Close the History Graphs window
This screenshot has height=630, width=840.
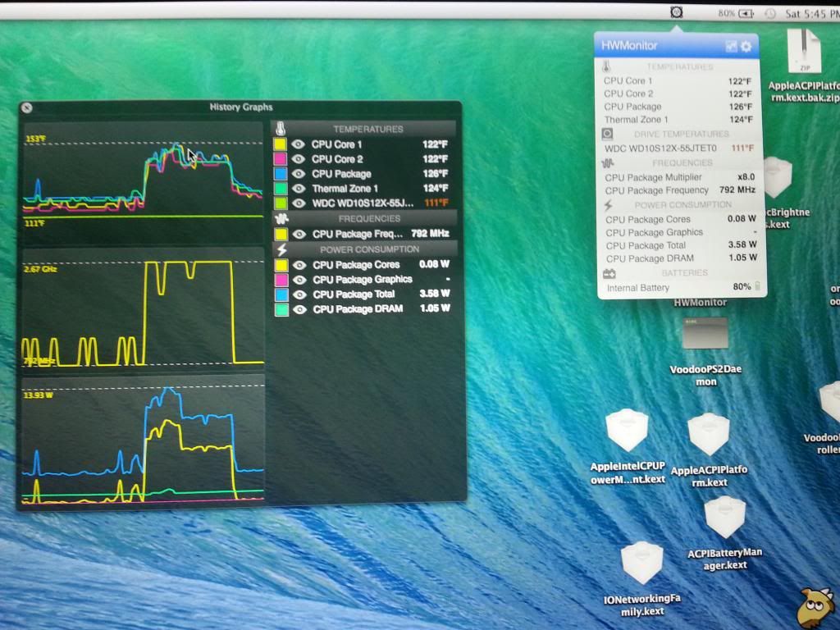click(27, 108)
